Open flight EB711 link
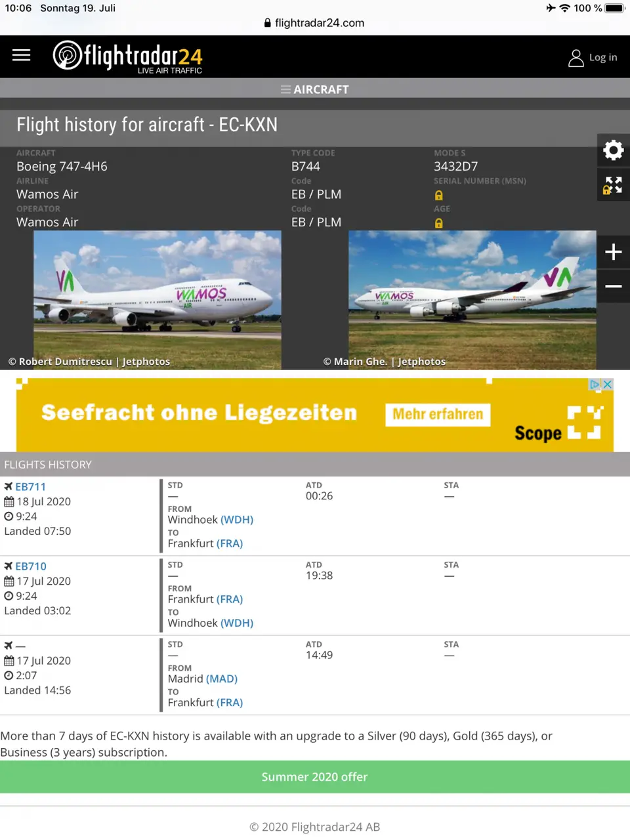The image size is (630, 840). (30, 487)
